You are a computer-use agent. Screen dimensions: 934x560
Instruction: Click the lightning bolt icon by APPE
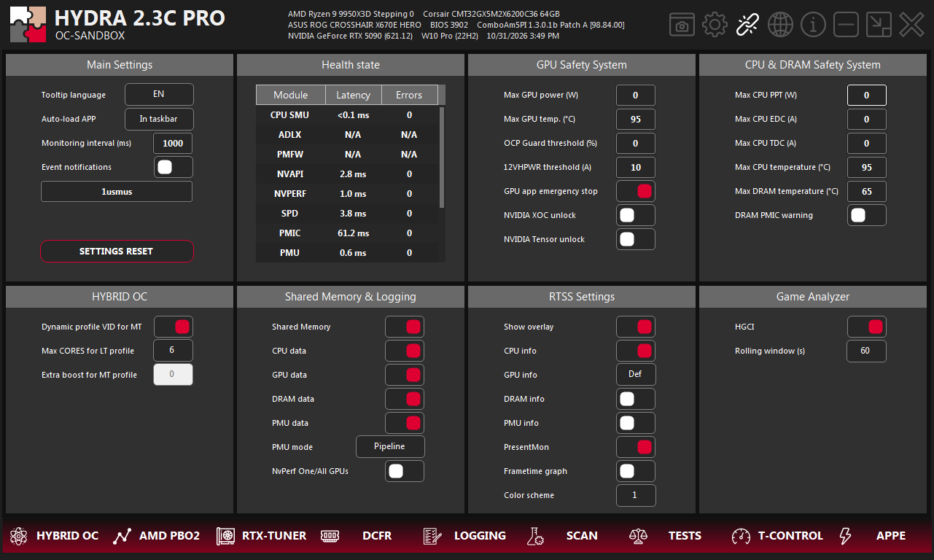pyautogui.click(x=845, y=536)
